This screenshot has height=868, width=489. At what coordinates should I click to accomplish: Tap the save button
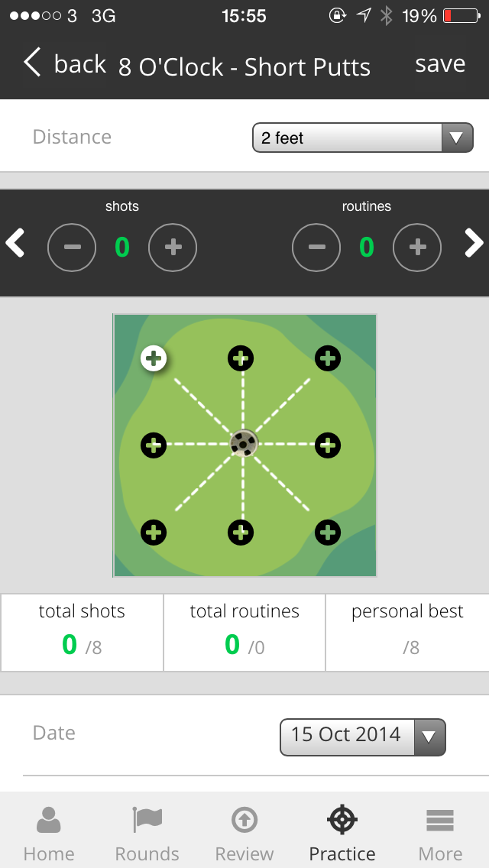(440, 63)
